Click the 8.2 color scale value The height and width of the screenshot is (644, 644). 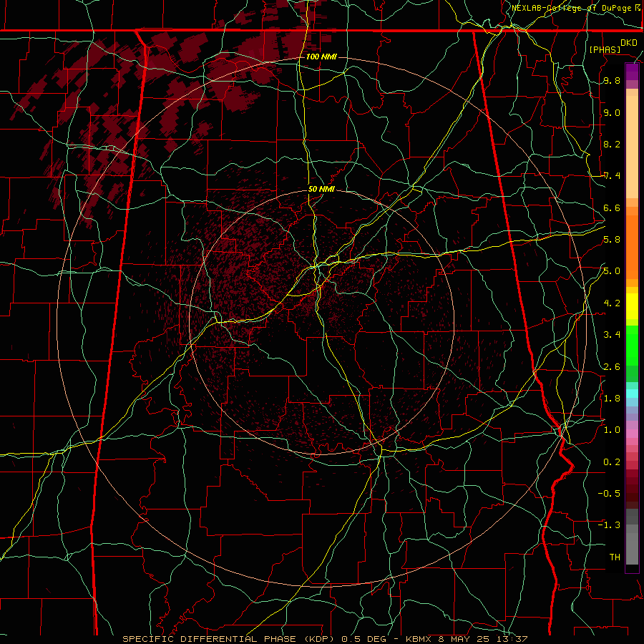612,144
